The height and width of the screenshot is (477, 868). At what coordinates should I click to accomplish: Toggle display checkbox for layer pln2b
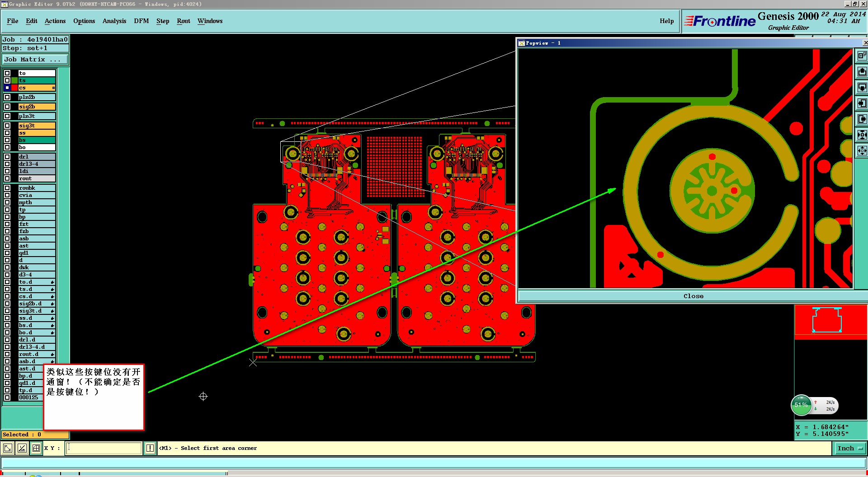[7, 97]
